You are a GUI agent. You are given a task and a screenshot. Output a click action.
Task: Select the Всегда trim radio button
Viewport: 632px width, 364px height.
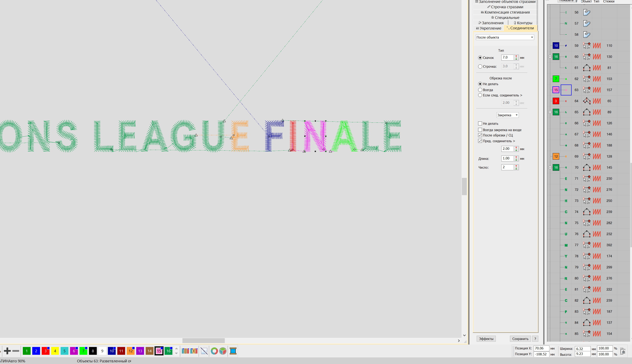click(480, 90)
